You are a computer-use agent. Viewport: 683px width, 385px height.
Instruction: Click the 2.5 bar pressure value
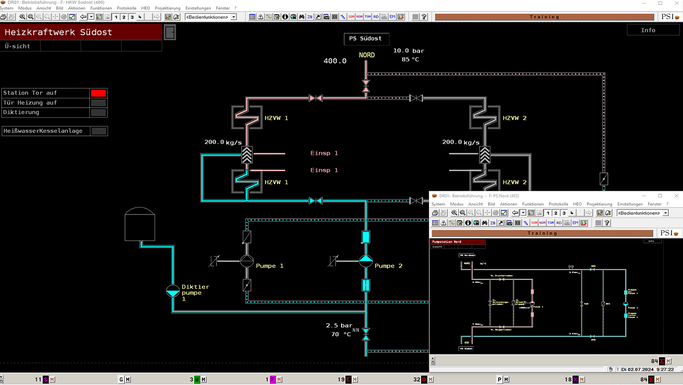[x=339, y=326]
